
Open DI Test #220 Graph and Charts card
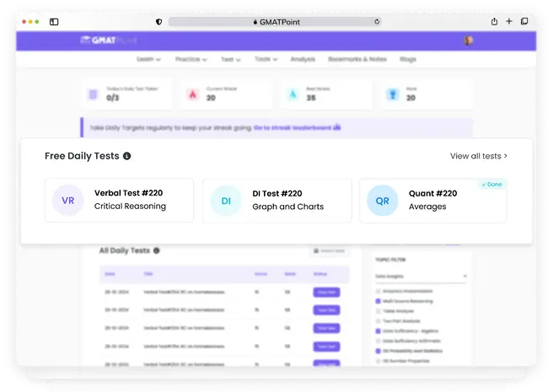pos(276,201)
